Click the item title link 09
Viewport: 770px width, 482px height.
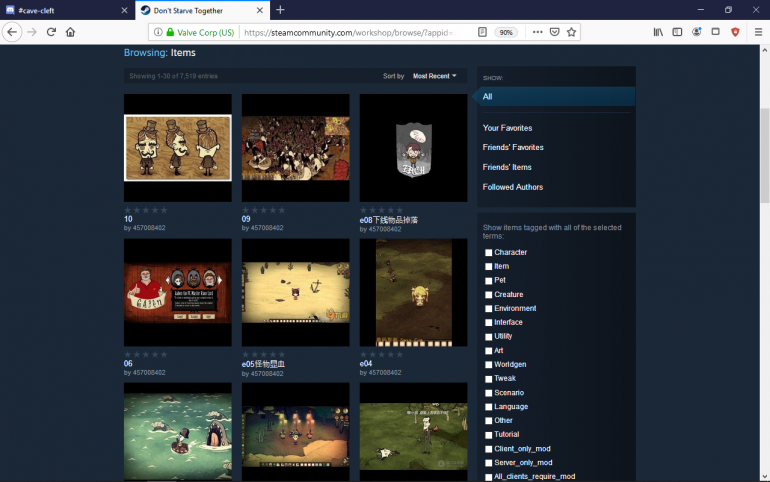pos(246,219)
